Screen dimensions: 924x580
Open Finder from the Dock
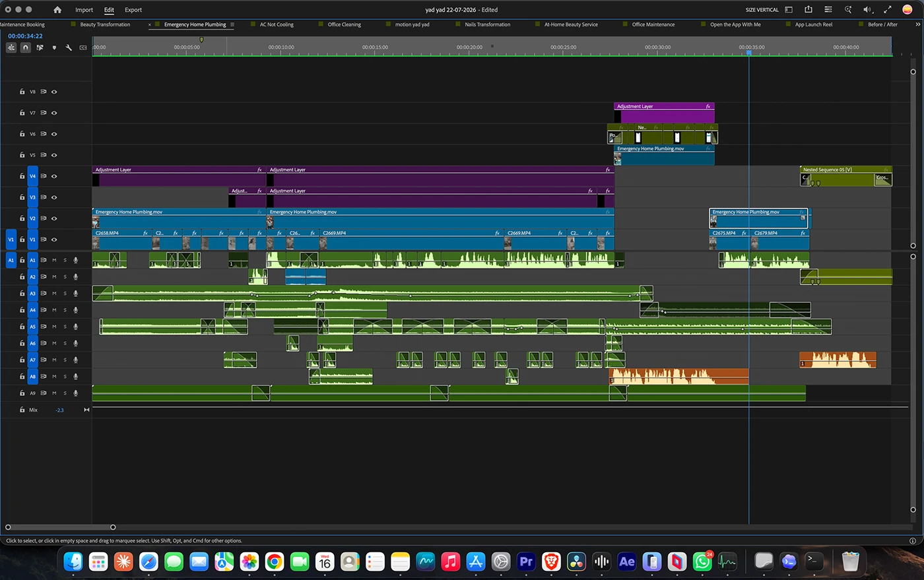73,562
